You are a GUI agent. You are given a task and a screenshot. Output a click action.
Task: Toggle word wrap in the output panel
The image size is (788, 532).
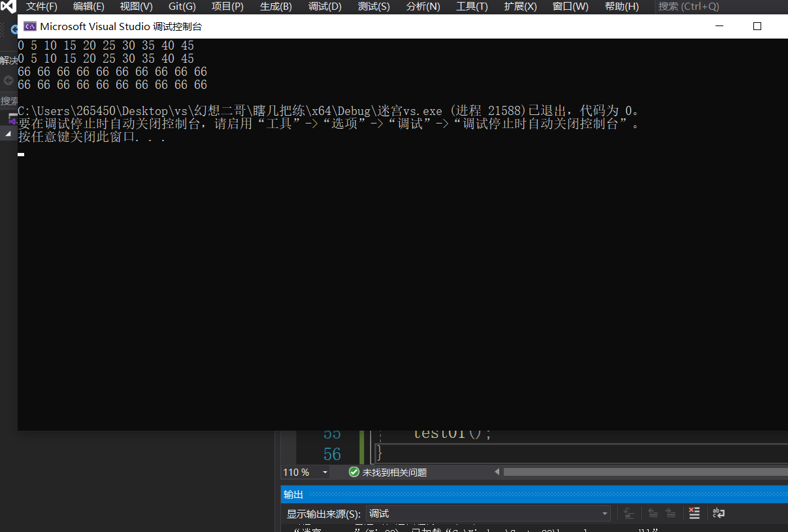coord(719,513)
